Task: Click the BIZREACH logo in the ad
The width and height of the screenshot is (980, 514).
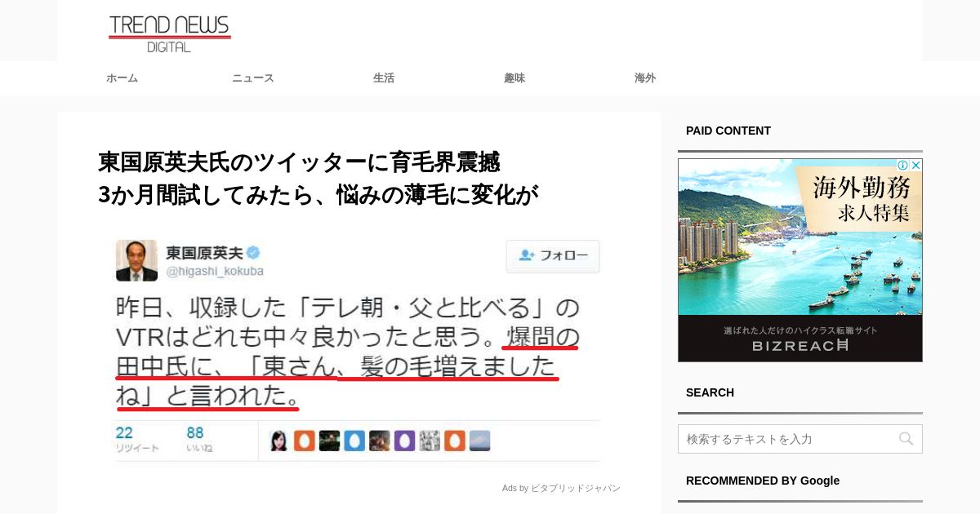Action: tap(799, 346)
